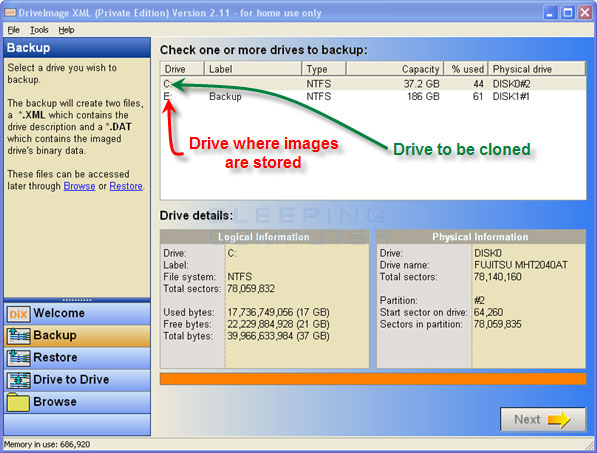Follow the Restore hyperlink in description
Viewport: 597px width, 453px height.
tap(126, 186)
